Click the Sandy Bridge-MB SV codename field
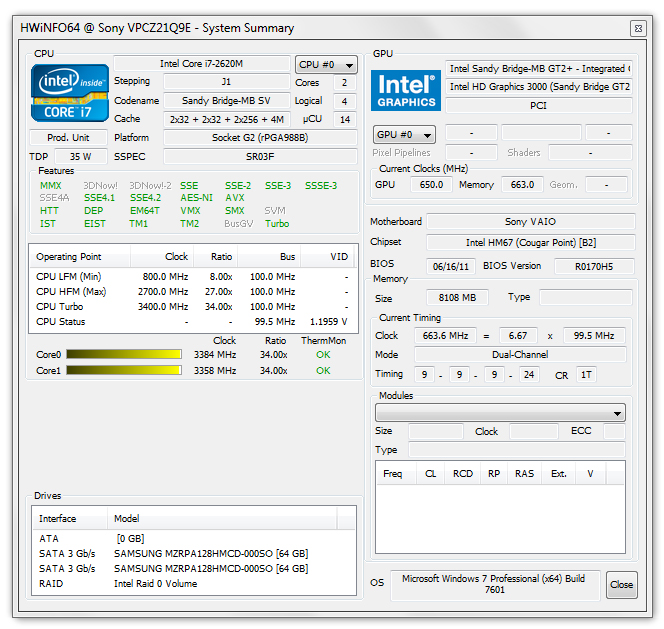Image resolution: width=664 pixels, height=629 pixels. point(227,101)
